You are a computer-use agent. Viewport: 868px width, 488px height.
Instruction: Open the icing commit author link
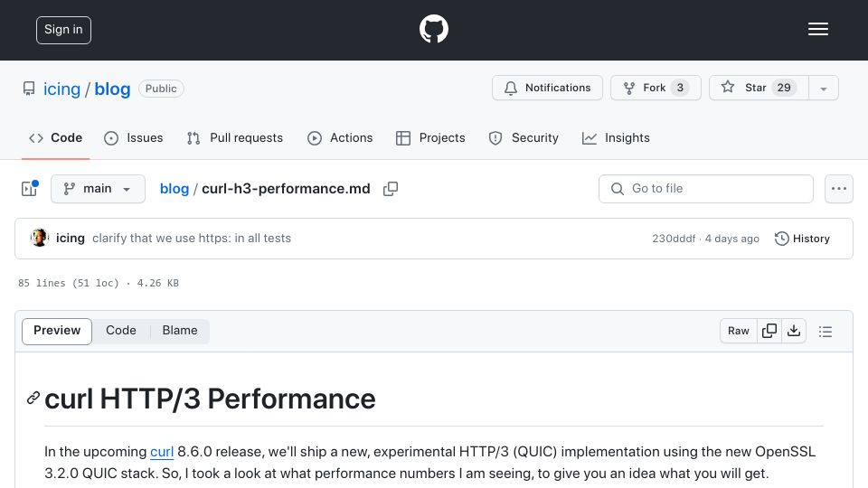point(71,238)
